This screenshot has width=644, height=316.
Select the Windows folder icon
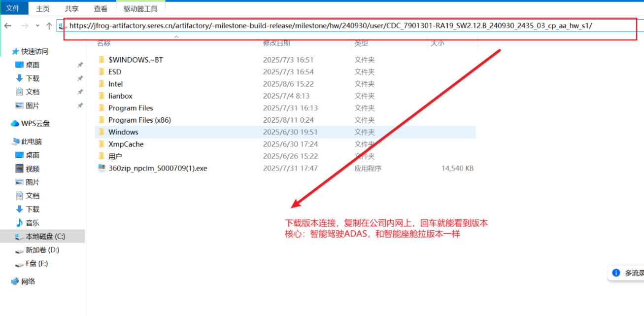coord(102,132)
